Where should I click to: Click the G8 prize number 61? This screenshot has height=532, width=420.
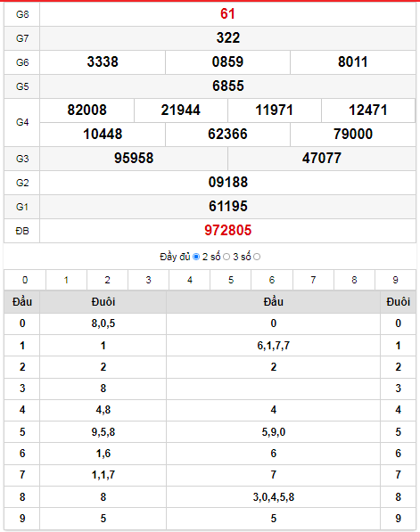tap(227, 14)
